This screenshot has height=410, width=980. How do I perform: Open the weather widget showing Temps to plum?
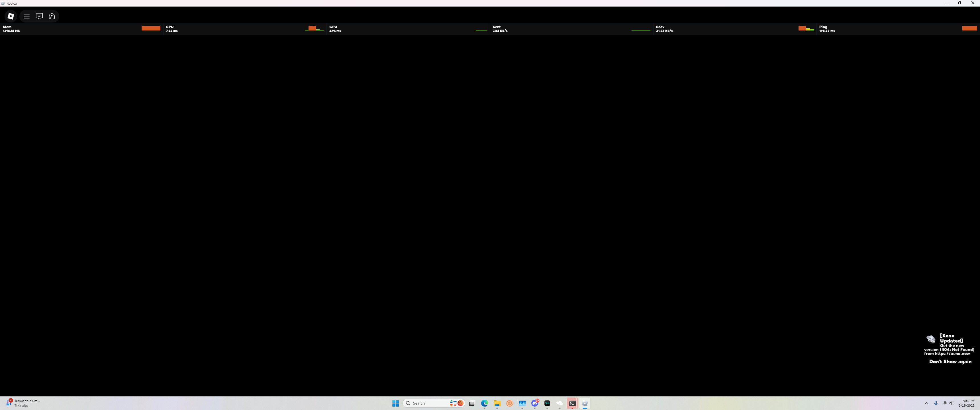[23, 403]
